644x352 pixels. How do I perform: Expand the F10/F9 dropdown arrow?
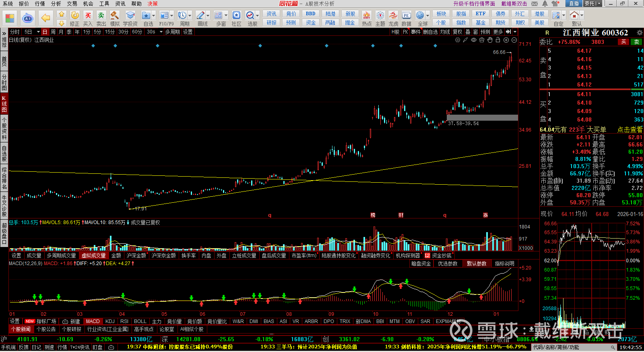coord(172,15)
